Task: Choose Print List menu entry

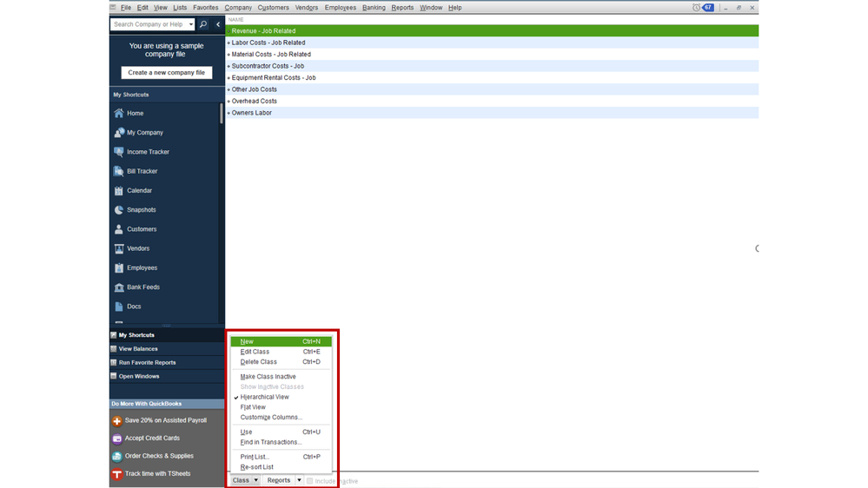Action: (x=282, y=457)
